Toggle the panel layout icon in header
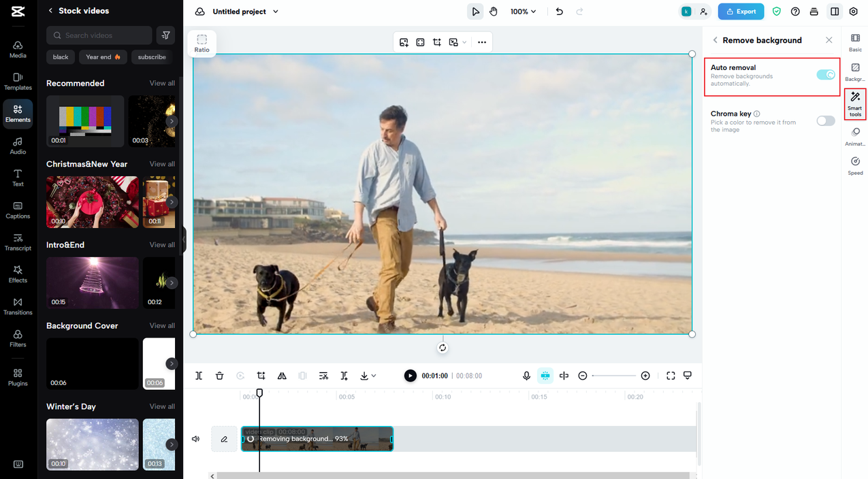The width and height of the screenshot is (868, 479). click(834, 12)
